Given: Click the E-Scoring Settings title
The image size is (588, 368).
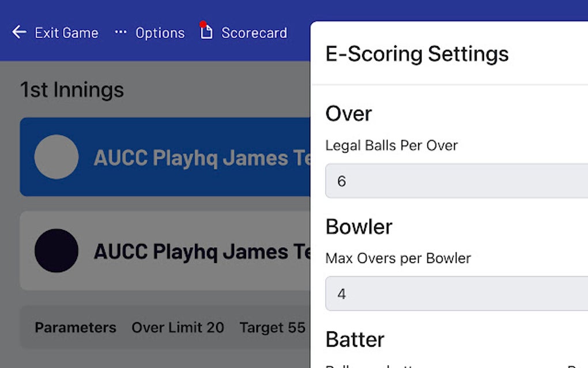Looking at the screenshot, I should [417, 54].
